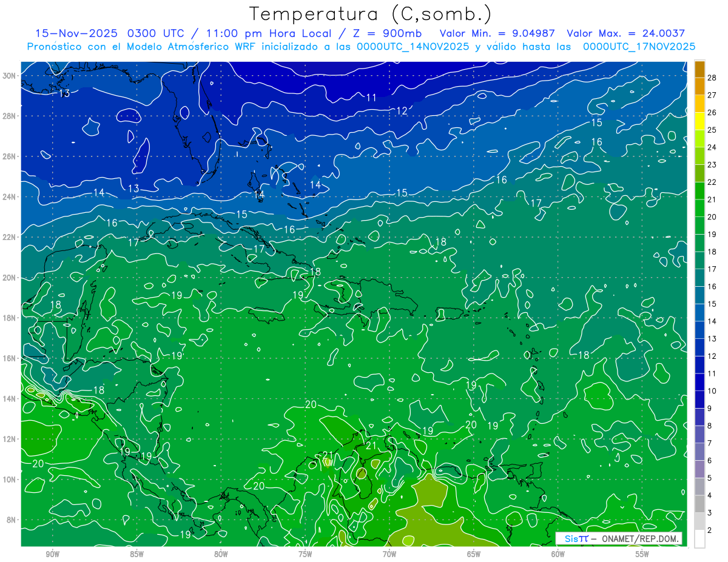Screen dimensions: 728x562
Task: Click the "55W" longitude axis label
Action: (642, 554)
